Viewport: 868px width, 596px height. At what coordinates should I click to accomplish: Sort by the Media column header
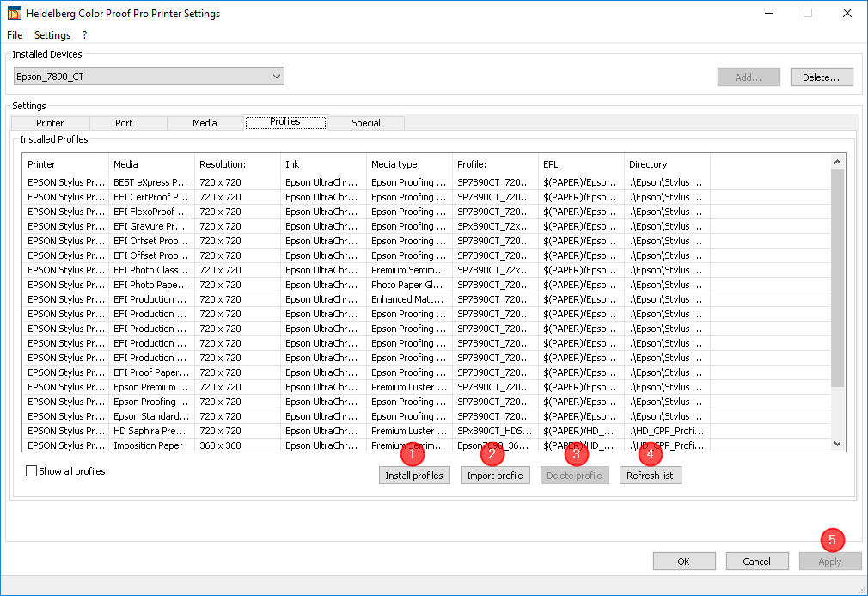pyautogui.click(x=151, y=164)
